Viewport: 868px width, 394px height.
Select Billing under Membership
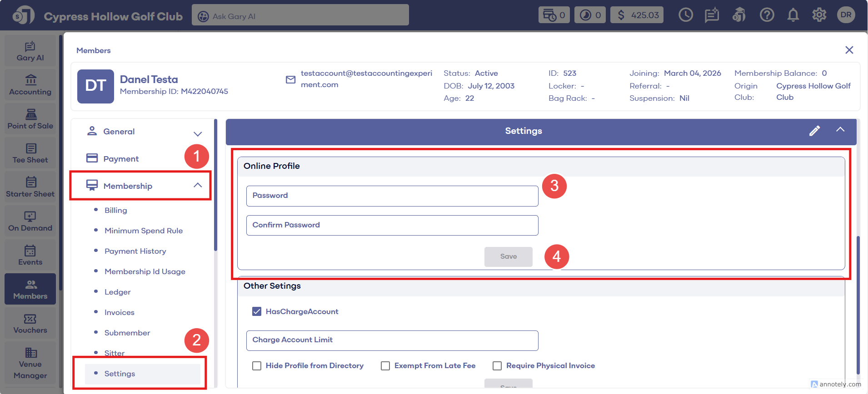116,210
